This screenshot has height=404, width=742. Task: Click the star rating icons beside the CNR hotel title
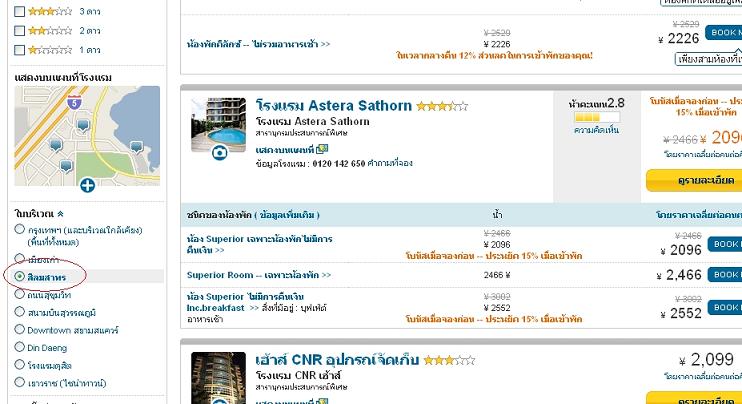449,360
